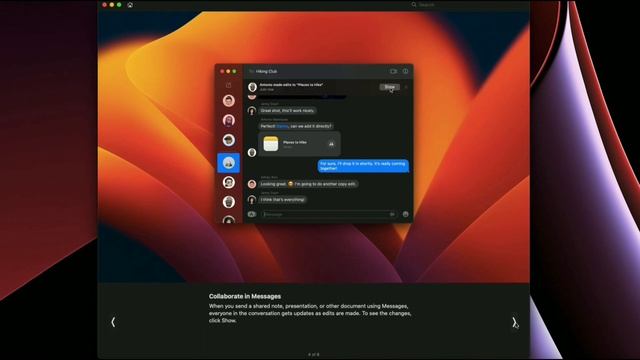
Task: Open the emoji picker in Messages
Action: point(405,214)
